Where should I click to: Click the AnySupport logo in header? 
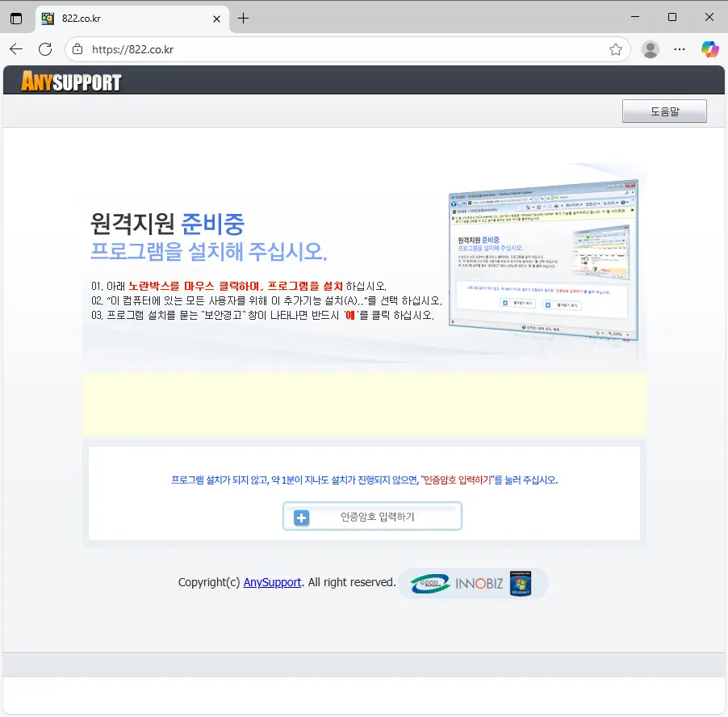click(x=71, y=82)
